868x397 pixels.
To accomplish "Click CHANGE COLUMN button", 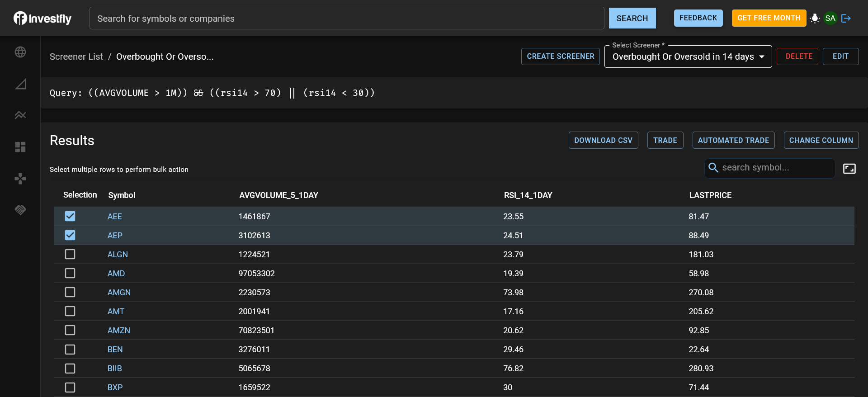I will coord(821,140).
